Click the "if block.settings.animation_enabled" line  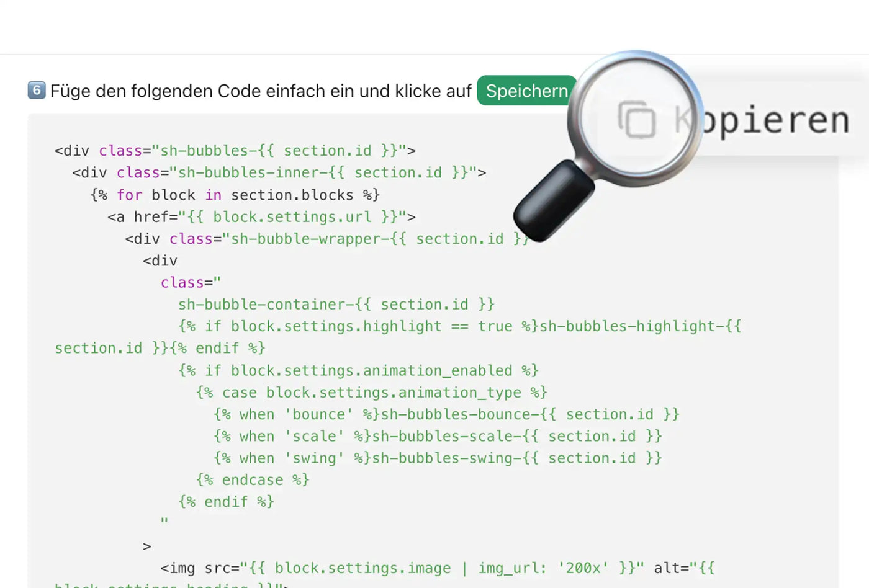pos(358,371)
